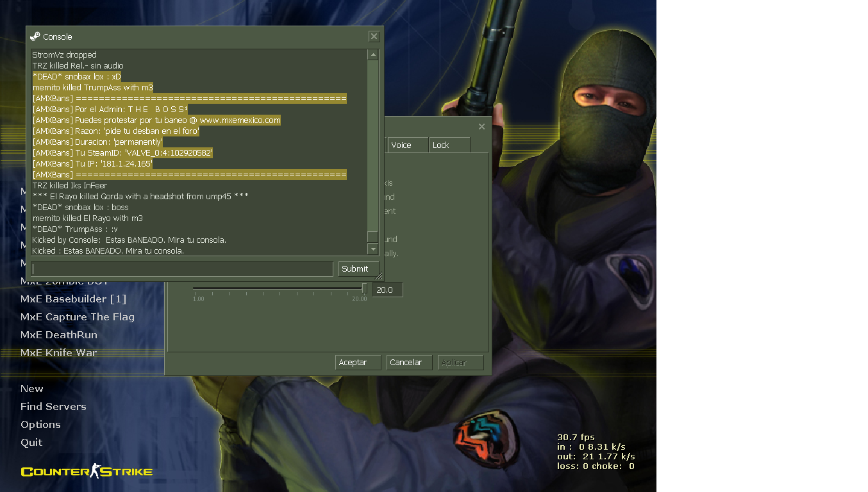Click the Counter-Strike logo

pos(87,471)
